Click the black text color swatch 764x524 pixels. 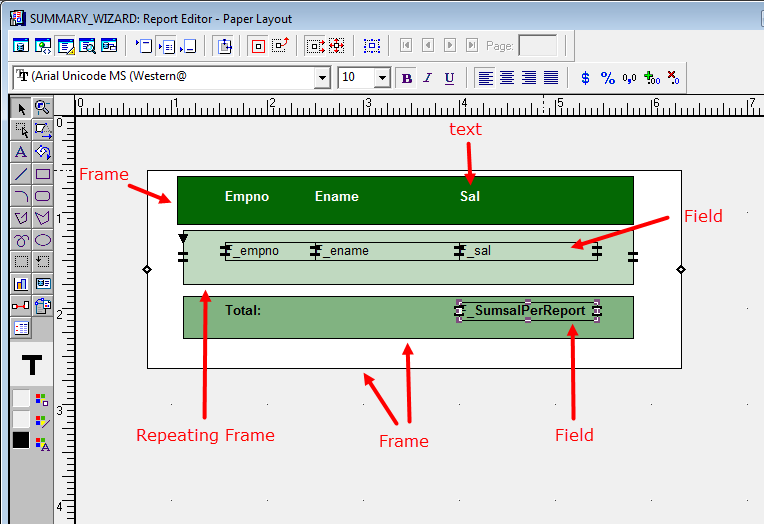(21, 440)
